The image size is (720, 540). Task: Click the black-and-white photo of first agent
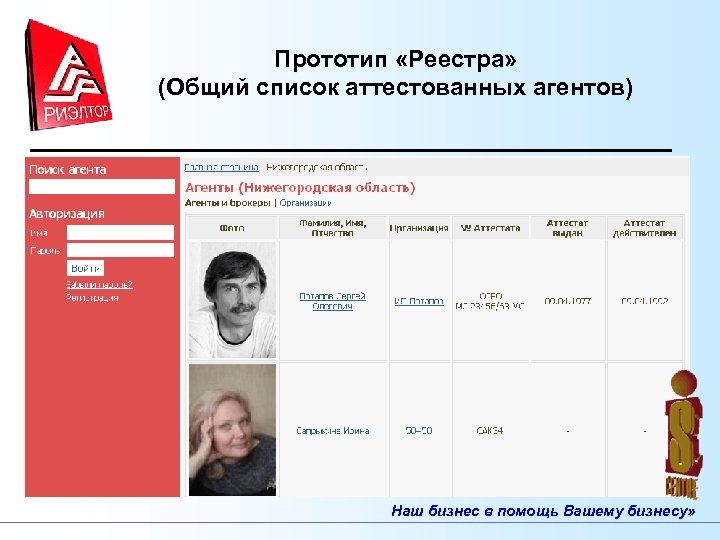click(x=232, y=300)
